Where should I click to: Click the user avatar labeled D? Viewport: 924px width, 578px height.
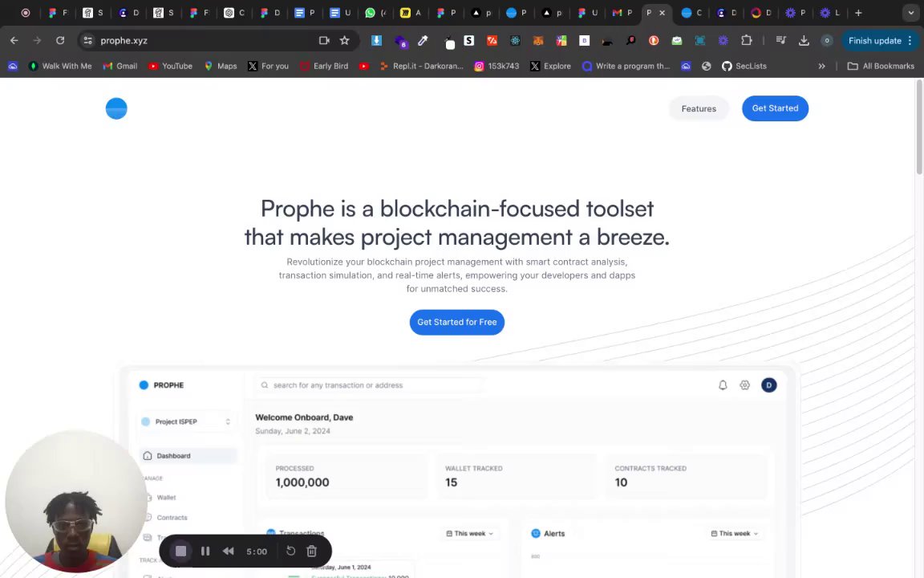pos(769,385)
